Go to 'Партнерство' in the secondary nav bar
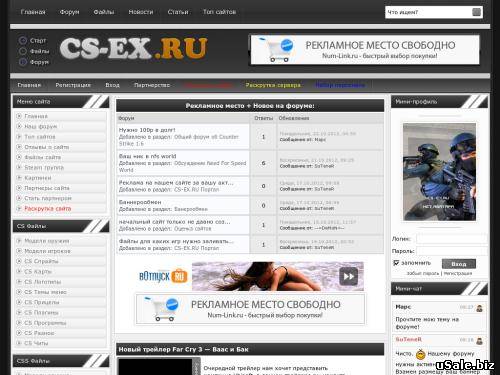 [152, 85]
